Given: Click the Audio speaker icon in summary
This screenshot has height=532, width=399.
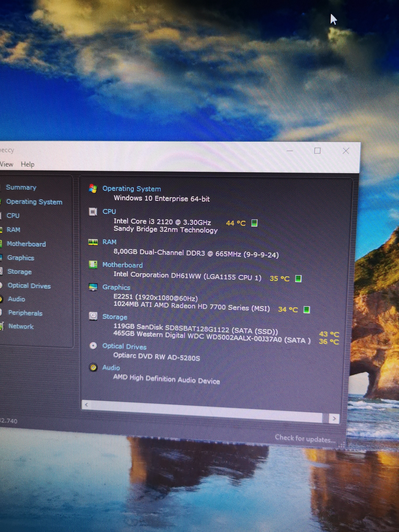Looking at the screenshot, I should tap(93, 367).
